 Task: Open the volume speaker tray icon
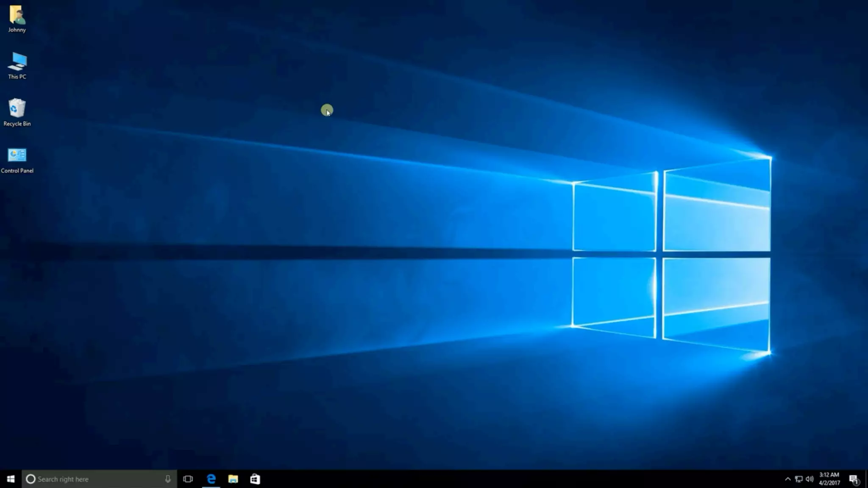[810, 479]
